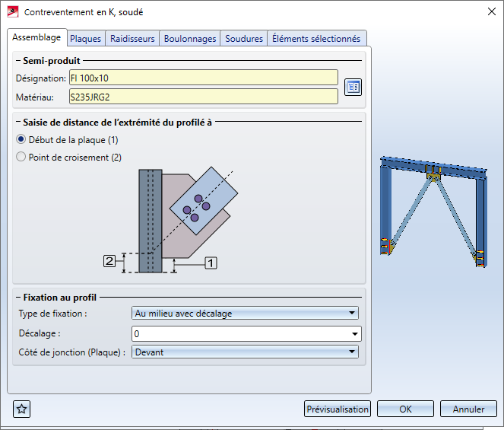Show the Soudures tab

tap(244, 39)
